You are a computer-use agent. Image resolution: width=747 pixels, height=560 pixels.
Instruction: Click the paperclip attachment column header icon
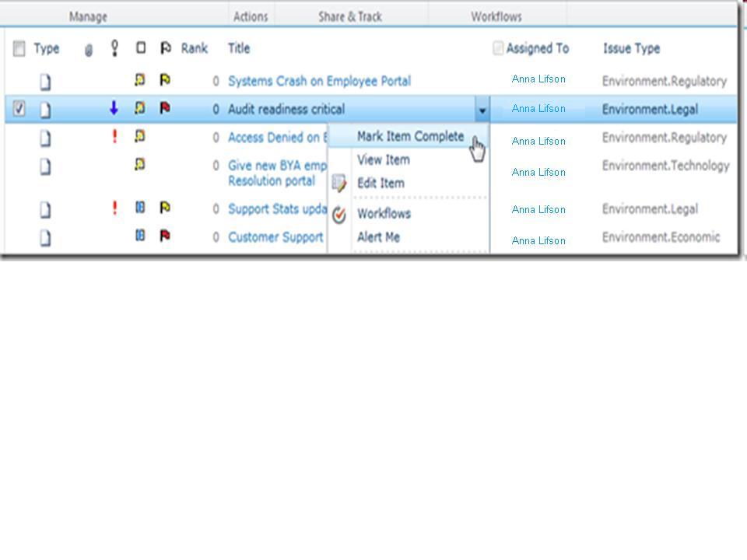[88, 48]
